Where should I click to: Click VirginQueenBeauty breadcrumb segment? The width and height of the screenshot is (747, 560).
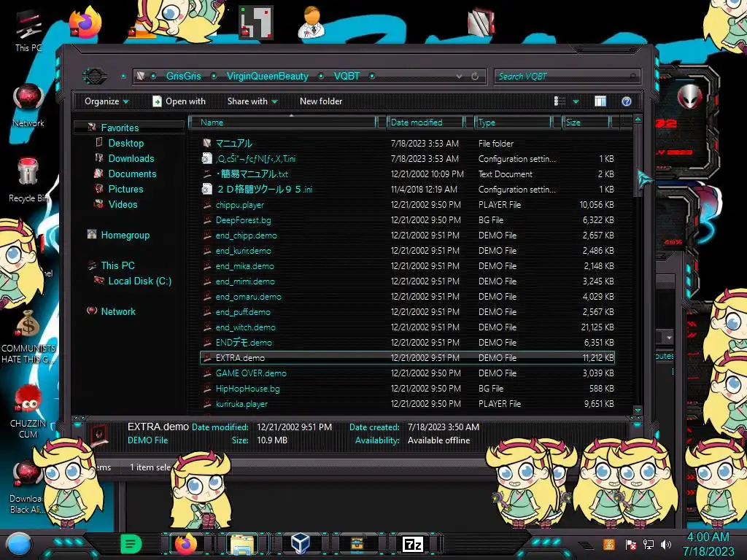(x=267, y=76)
